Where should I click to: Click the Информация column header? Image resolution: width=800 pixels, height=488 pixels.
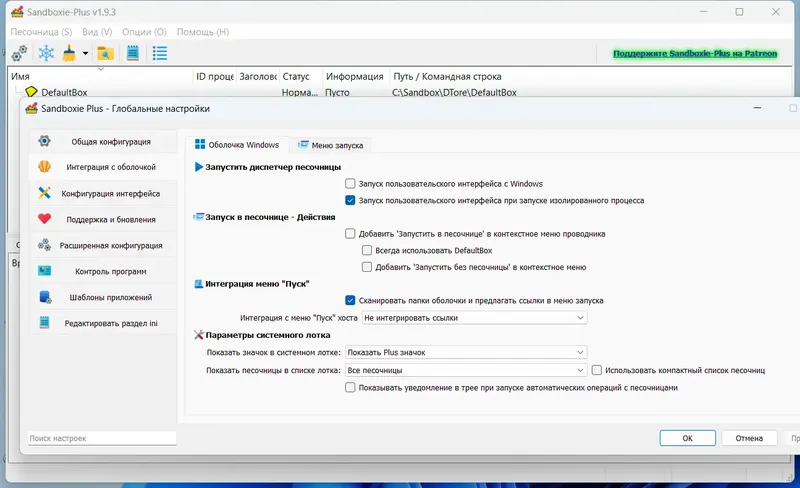[x=355, y=76]
